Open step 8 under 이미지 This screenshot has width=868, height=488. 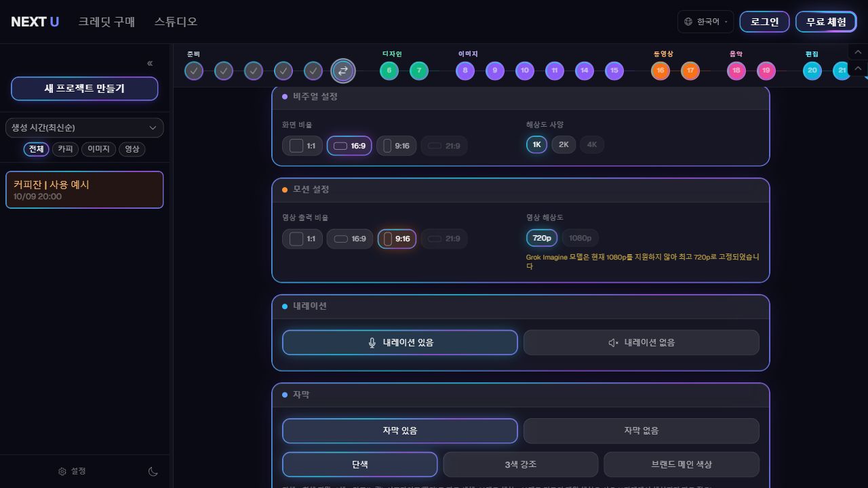click(x=465, y=70)
